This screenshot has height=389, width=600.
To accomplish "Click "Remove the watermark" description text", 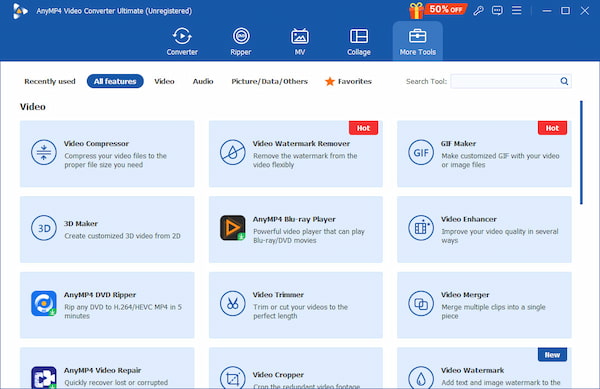I will [305, 160].
